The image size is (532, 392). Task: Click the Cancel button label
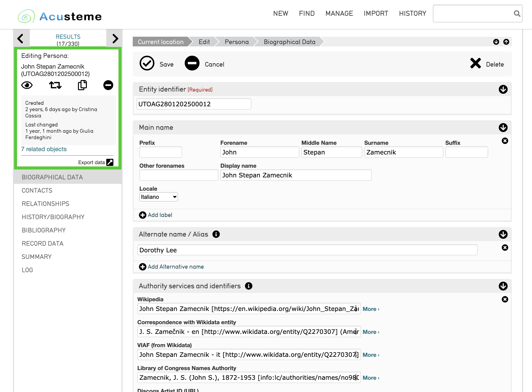[215, 64]
